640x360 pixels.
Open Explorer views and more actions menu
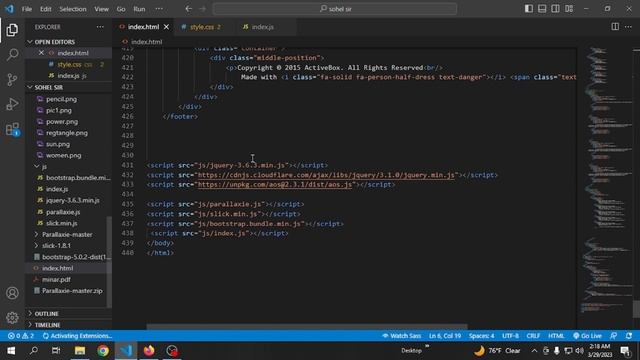100,27
